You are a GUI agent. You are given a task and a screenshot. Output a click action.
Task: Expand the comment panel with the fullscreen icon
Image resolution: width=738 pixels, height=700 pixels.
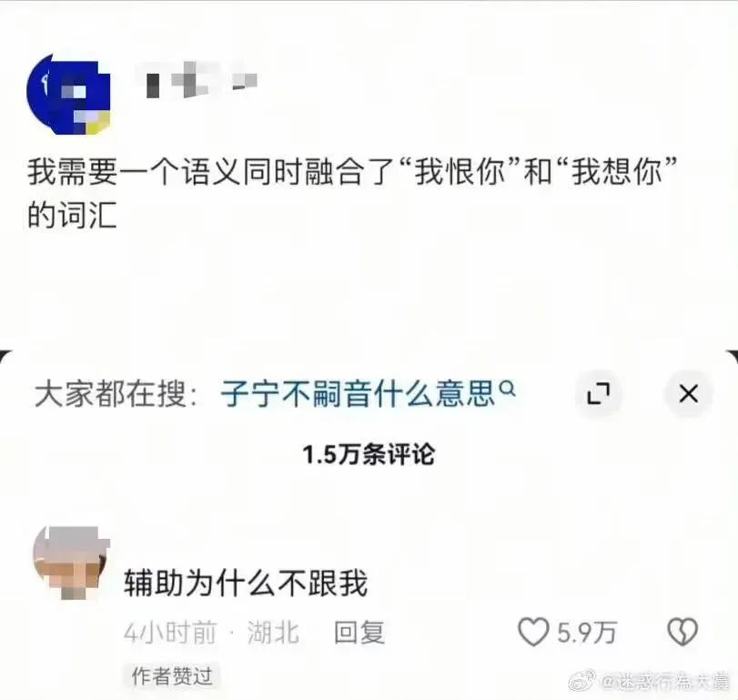(599, 393)
